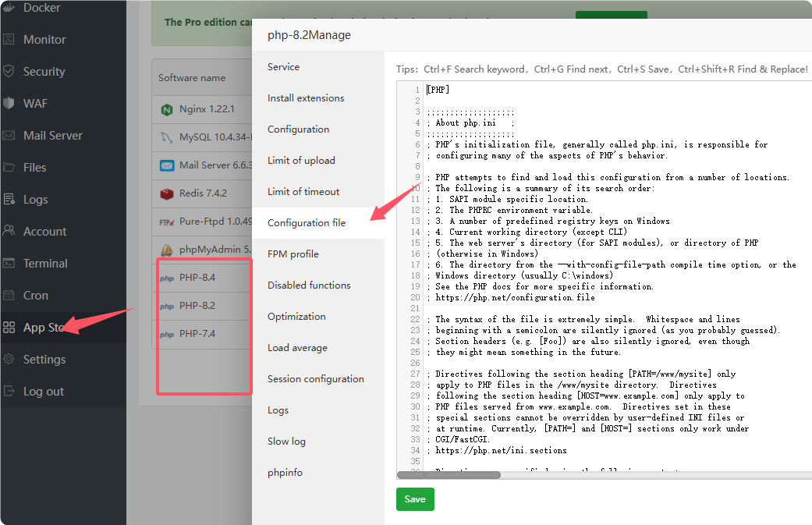Viewport: 812px width, 525px height.
Task: Open Docker in the sidebar
Action: (x=63, y=7)
